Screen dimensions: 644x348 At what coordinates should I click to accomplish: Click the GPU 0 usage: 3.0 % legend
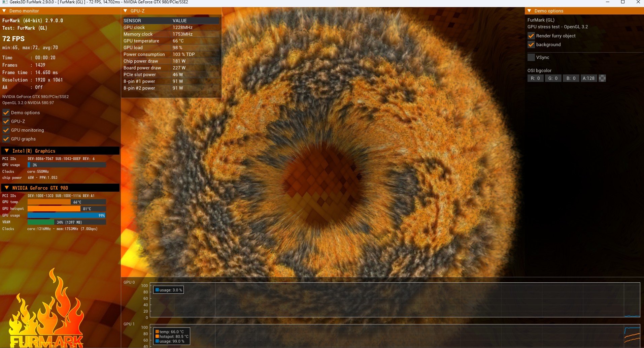coord(168,290)
